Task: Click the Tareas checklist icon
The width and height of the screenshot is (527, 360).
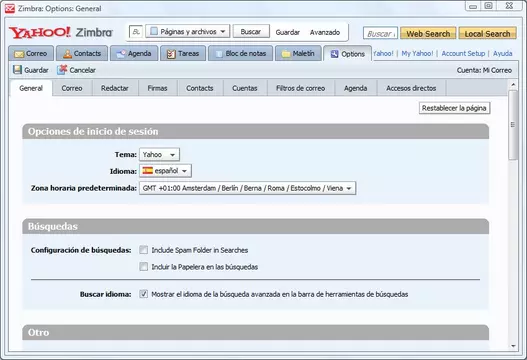Action: pyautogui.click(x=171, y=54)
